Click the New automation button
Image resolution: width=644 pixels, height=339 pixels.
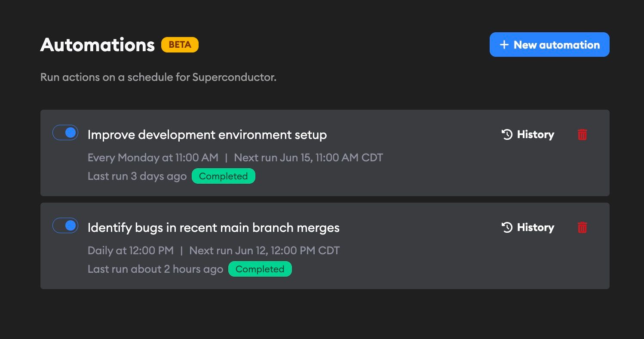(549, 45)
